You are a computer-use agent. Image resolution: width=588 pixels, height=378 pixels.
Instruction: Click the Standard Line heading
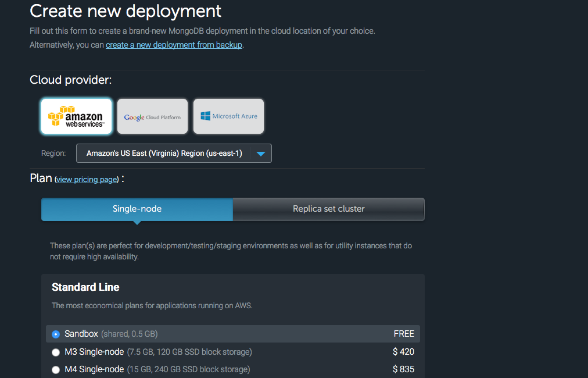pos(85,287)
